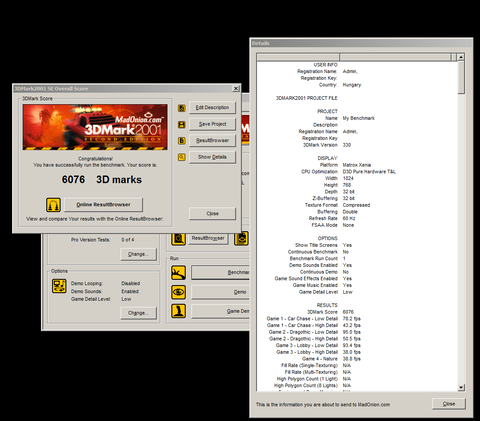Click the Online ResultBrowser headphones icon

[53, 205]
